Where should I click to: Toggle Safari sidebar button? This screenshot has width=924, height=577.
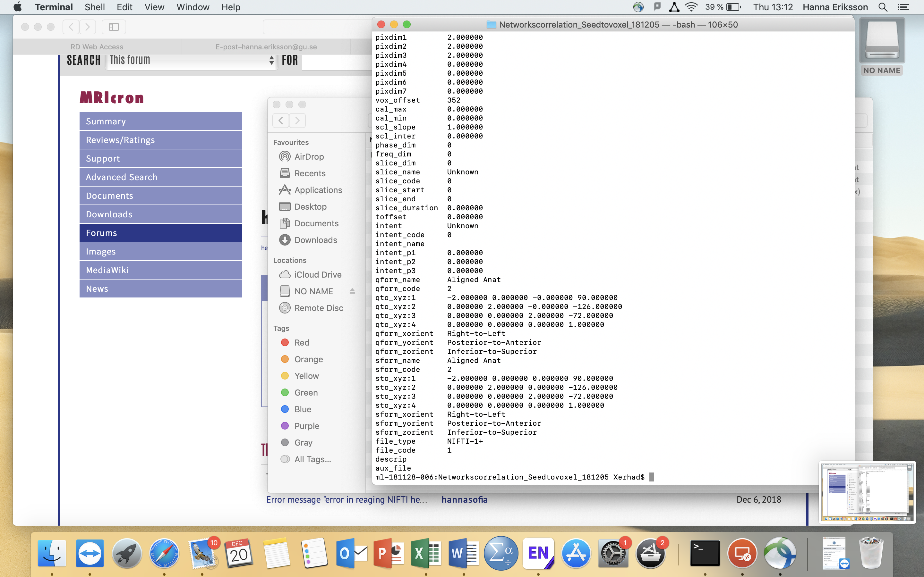coord(114,27)
